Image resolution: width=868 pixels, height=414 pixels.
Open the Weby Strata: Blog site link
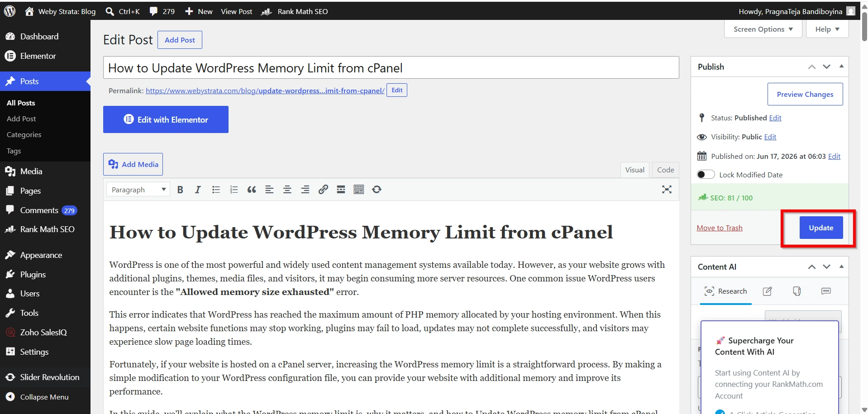point(60,11)
